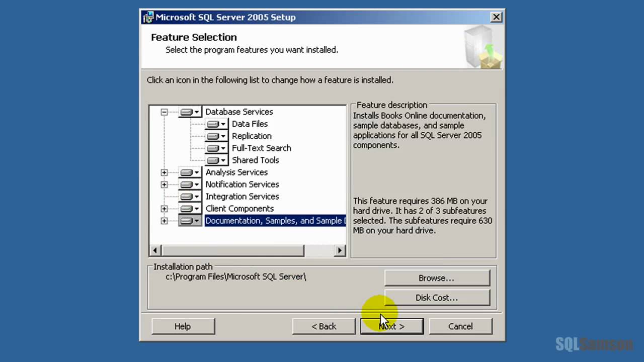Expand the Client Components tree node
Viewport: 644px width, 362px height.
[164, 209]
